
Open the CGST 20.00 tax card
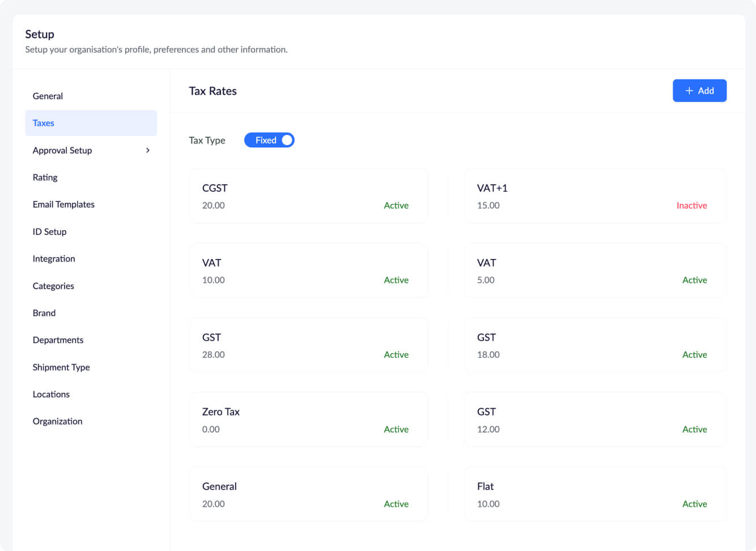308,196
